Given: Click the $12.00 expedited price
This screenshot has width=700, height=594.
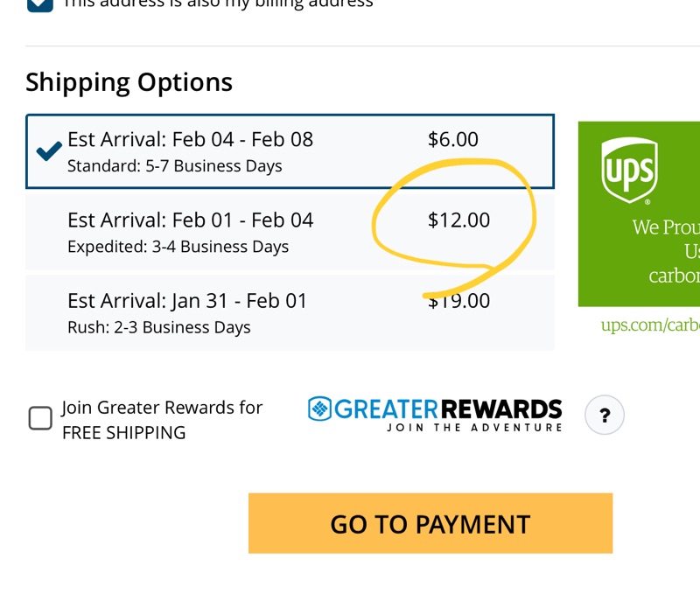Looking at the screenshot, I should coord(458,220).
